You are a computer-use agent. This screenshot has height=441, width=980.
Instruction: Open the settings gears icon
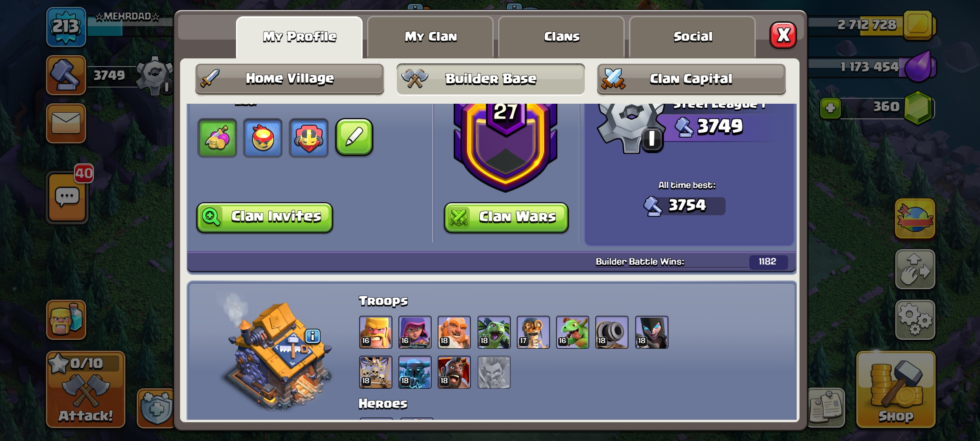[915, 320]
